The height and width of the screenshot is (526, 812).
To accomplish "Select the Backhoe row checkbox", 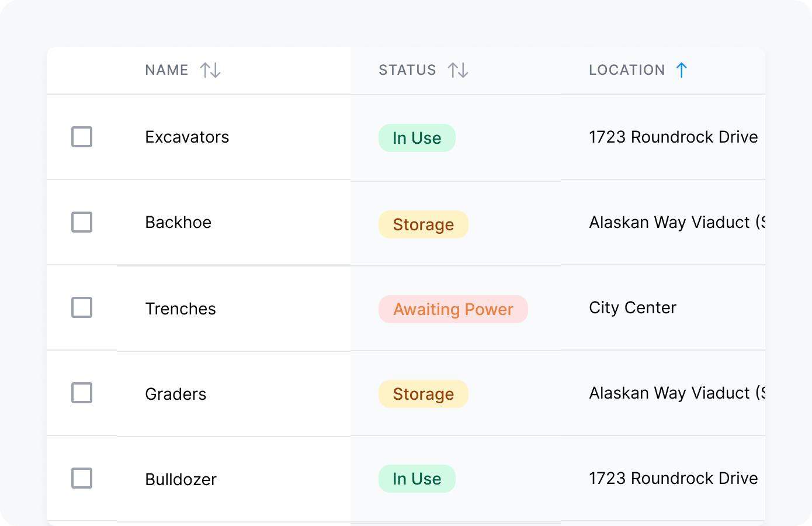I will (x=82, y=222).
